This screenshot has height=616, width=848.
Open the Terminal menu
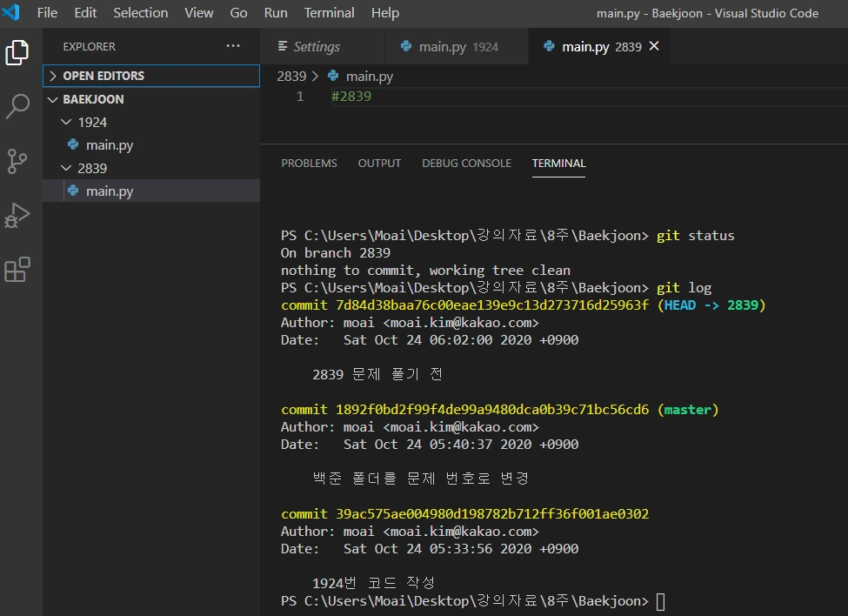(329, 13)
